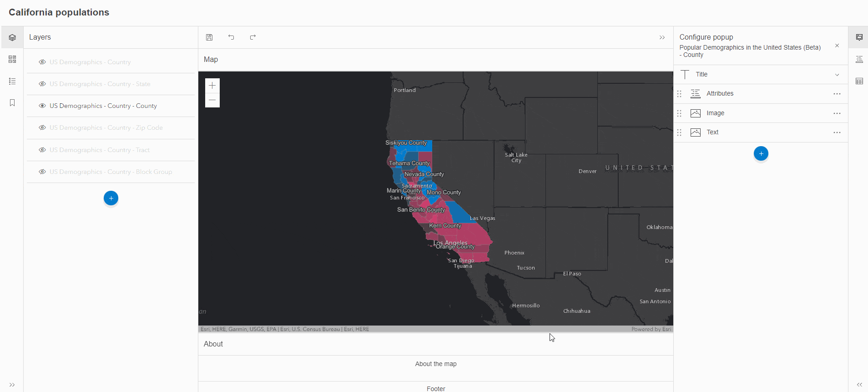Open the basemap gallery icon in the left sidebar
The height and width of the screenshot is (392, 868).
pyautogui.click(x=12, y=59)
